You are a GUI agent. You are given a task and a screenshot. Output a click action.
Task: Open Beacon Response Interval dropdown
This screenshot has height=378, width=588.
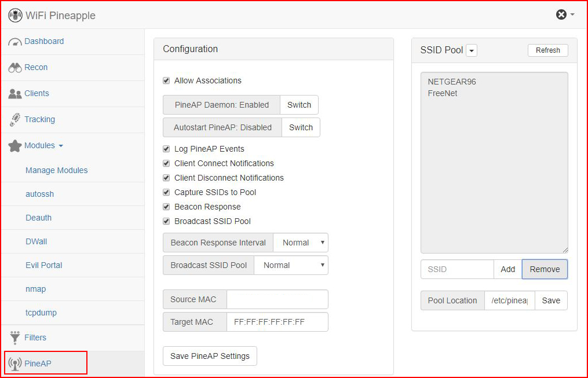tap(301, 243)
